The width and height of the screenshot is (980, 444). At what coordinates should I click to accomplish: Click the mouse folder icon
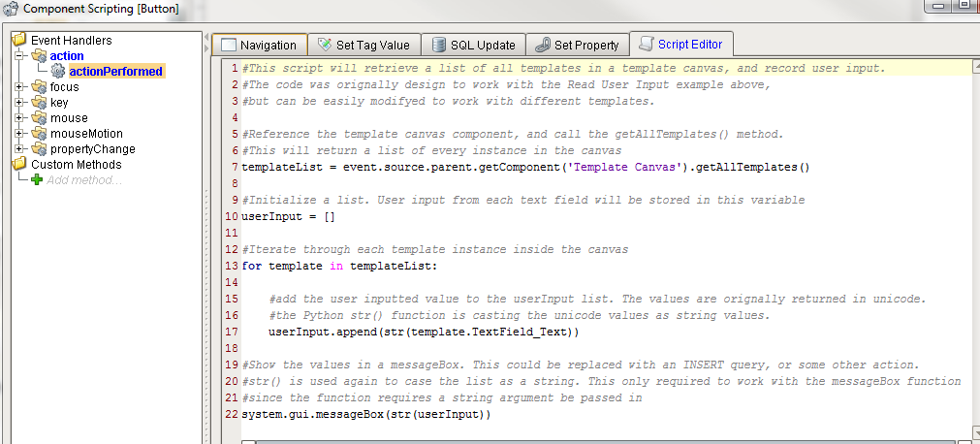(40, 117)
